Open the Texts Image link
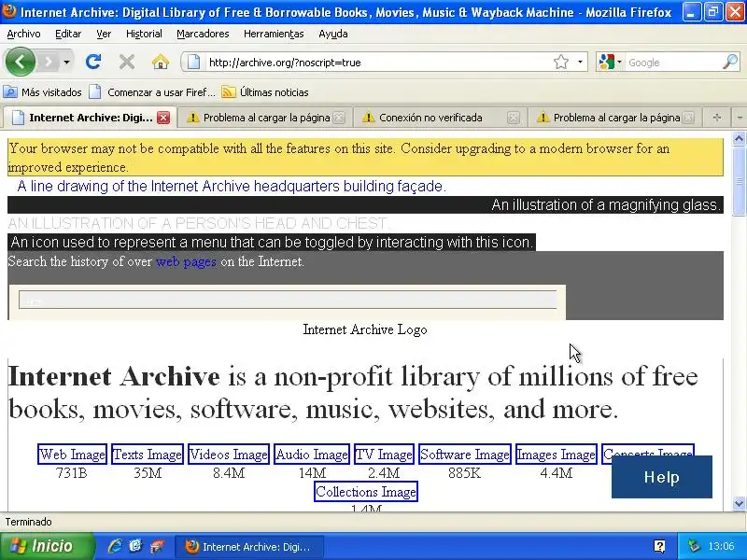Screen dimensions: 747x560 coord(148,455)
